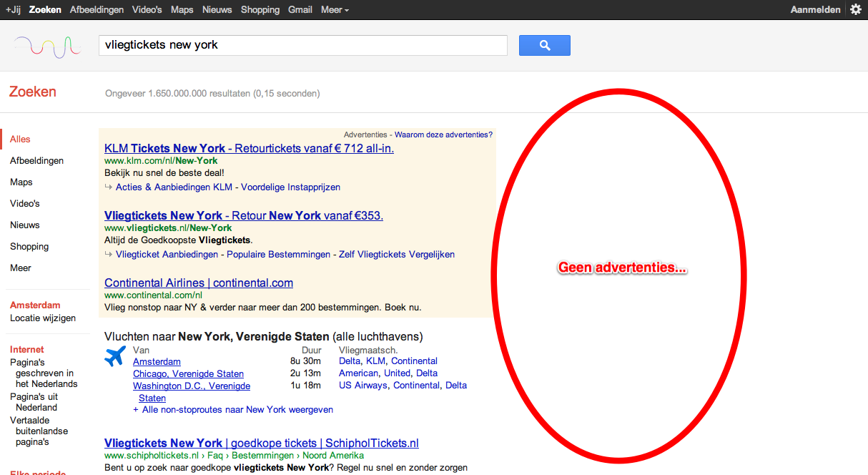This screenshot has height=475, width=868.
Task: Click www.continental.com/nl ad URL
Action: (x=153, y=295)
